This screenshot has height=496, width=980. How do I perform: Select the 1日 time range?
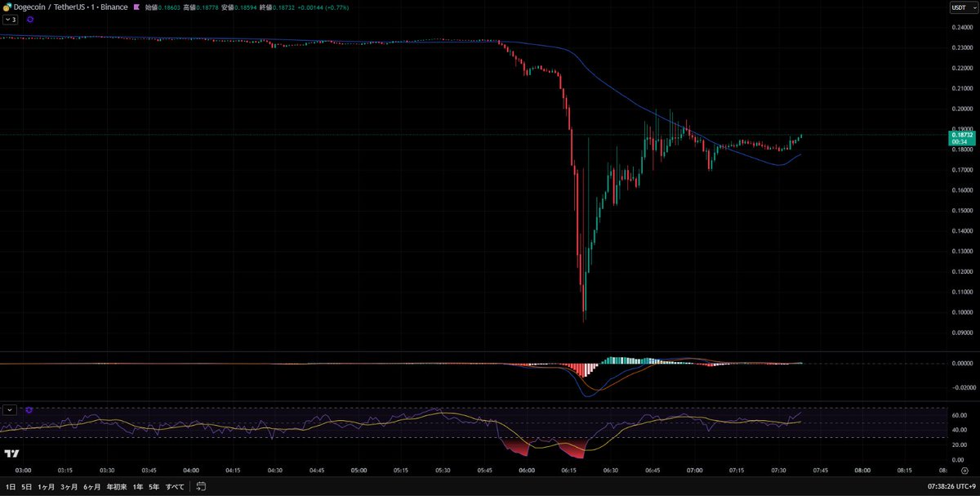(11, 486)
